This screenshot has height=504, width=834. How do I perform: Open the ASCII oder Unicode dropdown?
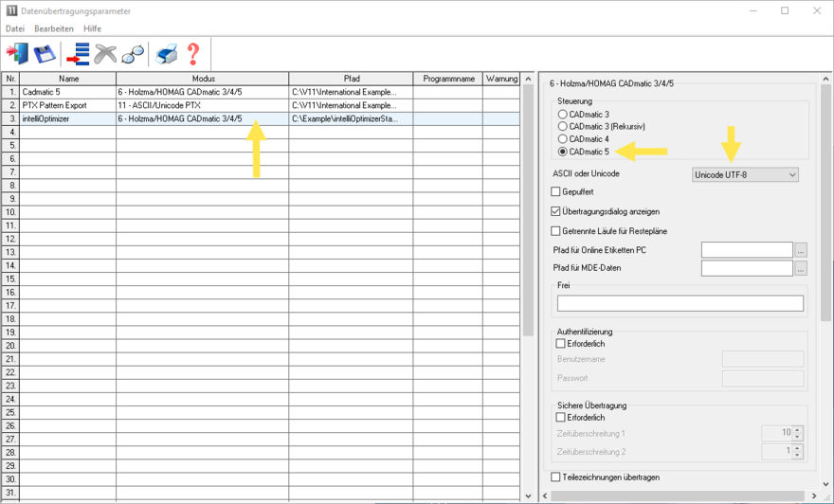coord(745,175)
